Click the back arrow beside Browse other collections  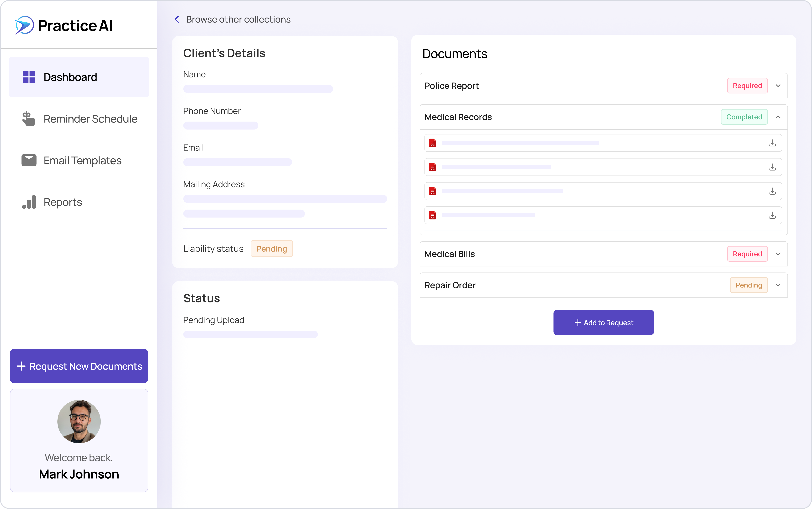tap(177, 19)
